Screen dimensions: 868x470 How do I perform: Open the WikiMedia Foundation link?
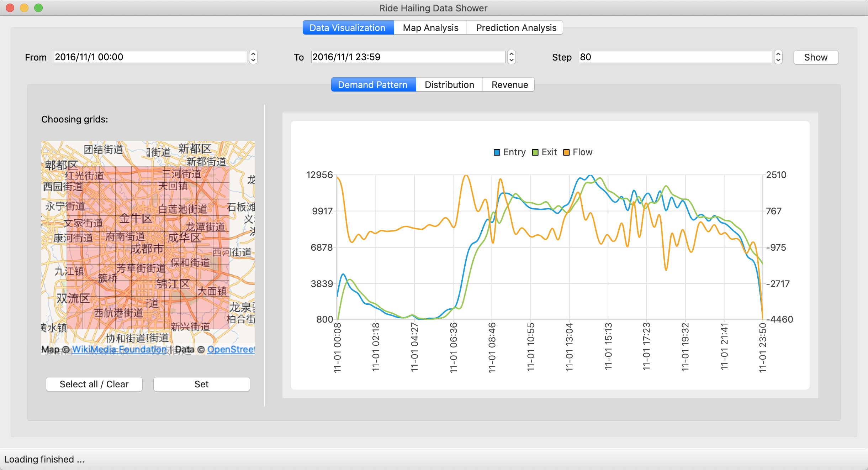pyautogui.click(x=119, y=349)
